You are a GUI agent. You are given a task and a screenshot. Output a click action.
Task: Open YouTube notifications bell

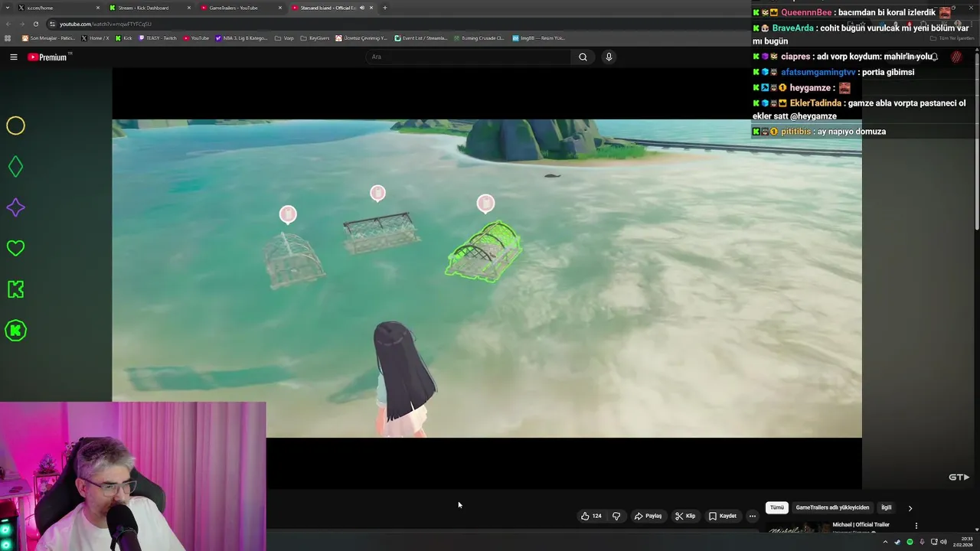934,57
